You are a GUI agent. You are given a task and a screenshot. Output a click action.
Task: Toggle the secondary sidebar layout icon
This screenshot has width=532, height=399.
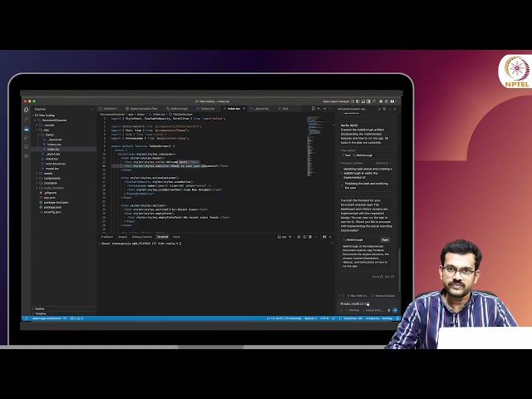point(368,101)
